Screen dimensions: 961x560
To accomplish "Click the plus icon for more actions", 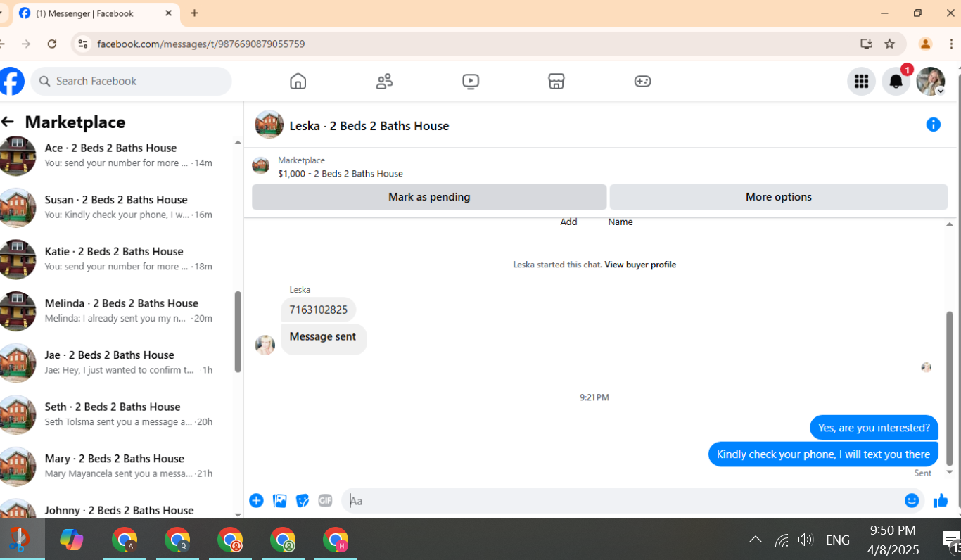I will click(x=256, y=501).
